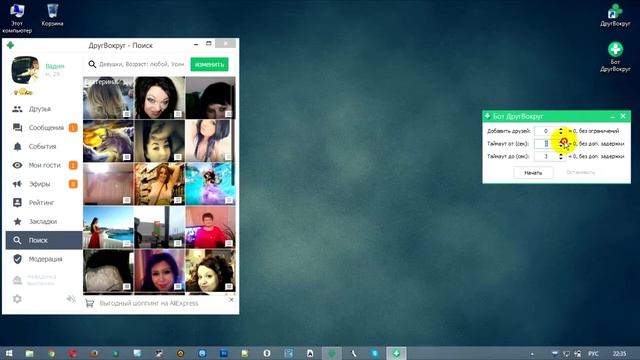Click the search magnifier icon beside filters
640x360 pixels.
tap(92, 64)
